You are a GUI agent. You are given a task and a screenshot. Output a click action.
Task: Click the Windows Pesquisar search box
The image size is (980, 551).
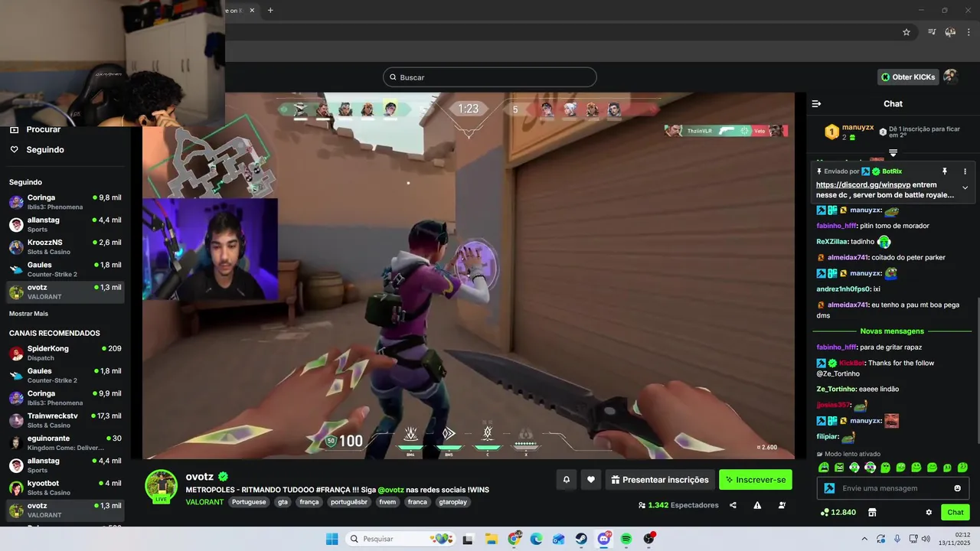400,539
